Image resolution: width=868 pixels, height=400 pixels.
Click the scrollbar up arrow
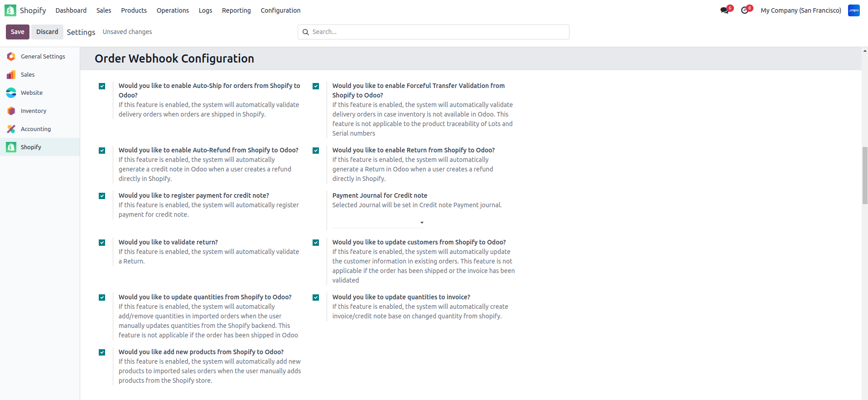pos(865,51)
